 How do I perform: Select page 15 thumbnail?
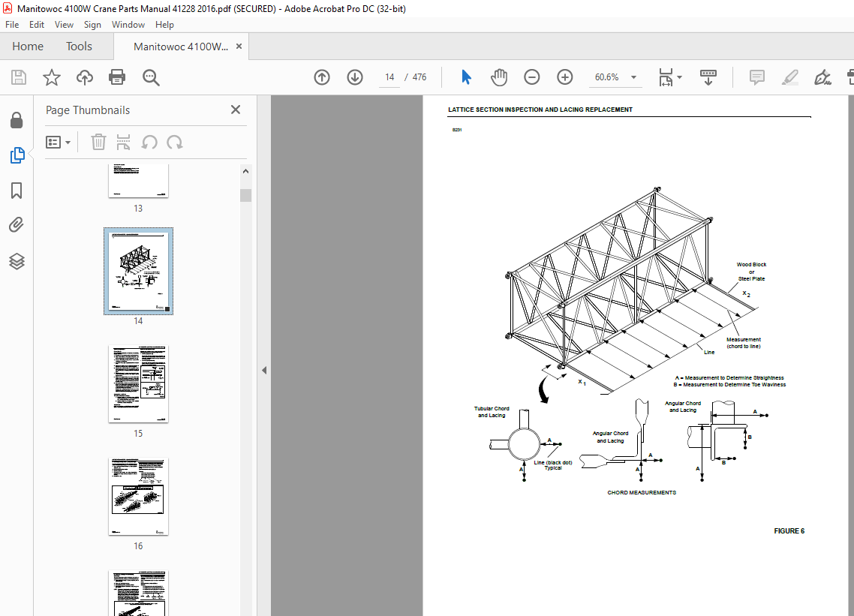click(138, 383)
